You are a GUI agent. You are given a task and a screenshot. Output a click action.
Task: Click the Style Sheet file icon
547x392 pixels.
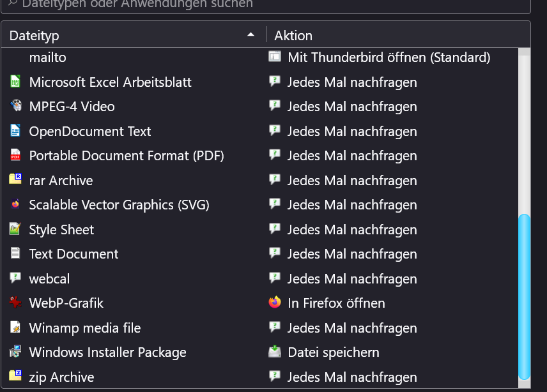coord(15,229)
